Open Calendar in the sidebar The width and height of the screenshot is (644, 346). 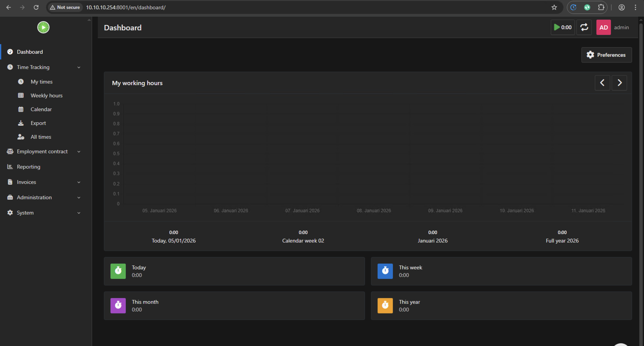tap(41, 109)
